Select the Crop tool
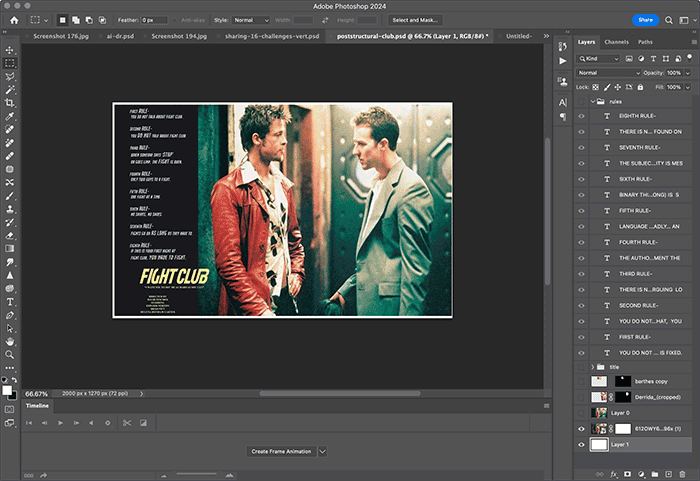Viewport: 700px width, 481px height. point(10,103)
